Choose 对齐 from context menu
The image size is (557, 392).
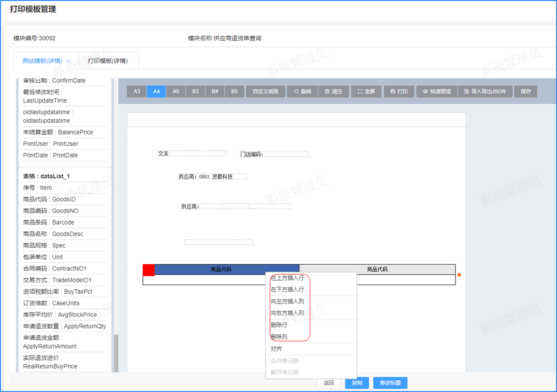coord(311,349)
